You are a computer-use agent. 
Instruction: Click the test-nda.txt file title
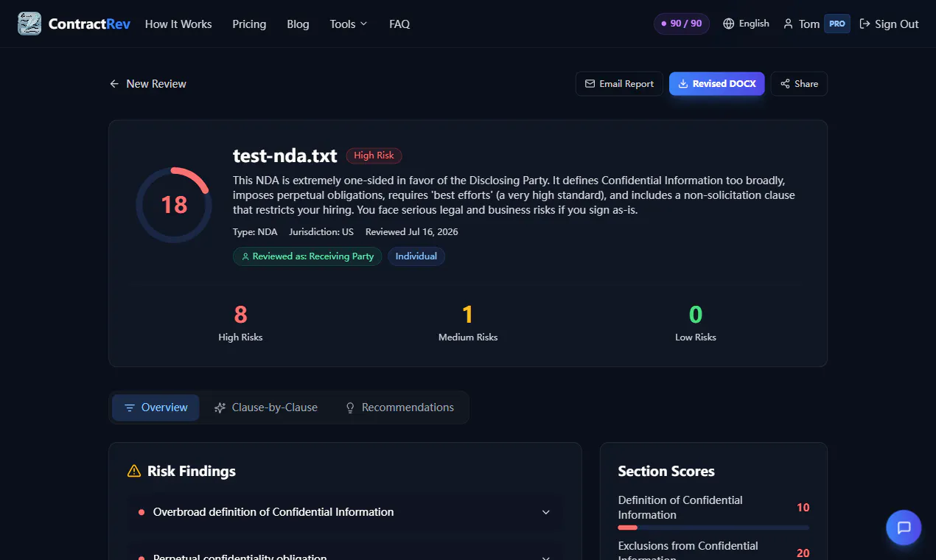[285, 155]
